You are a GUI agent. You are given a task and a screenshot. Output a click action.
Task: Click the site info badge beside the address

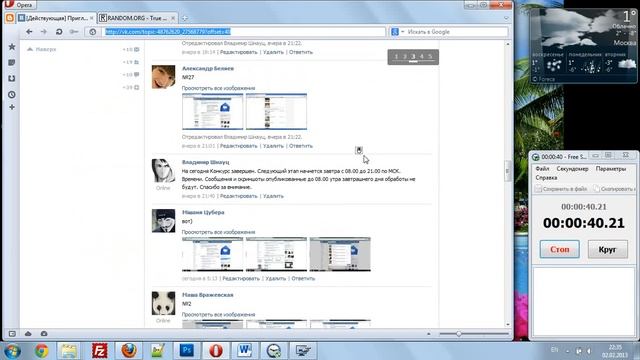point(93,31)
